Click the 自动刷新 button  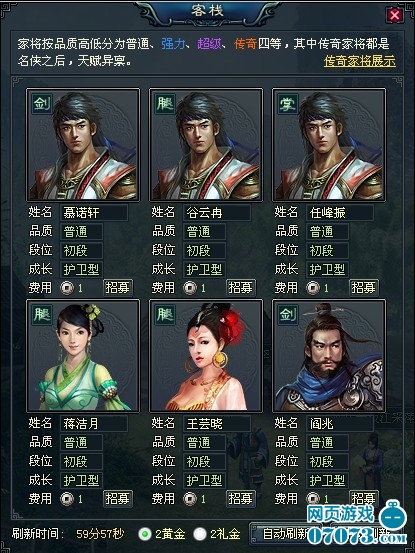[x=286, y=534]
